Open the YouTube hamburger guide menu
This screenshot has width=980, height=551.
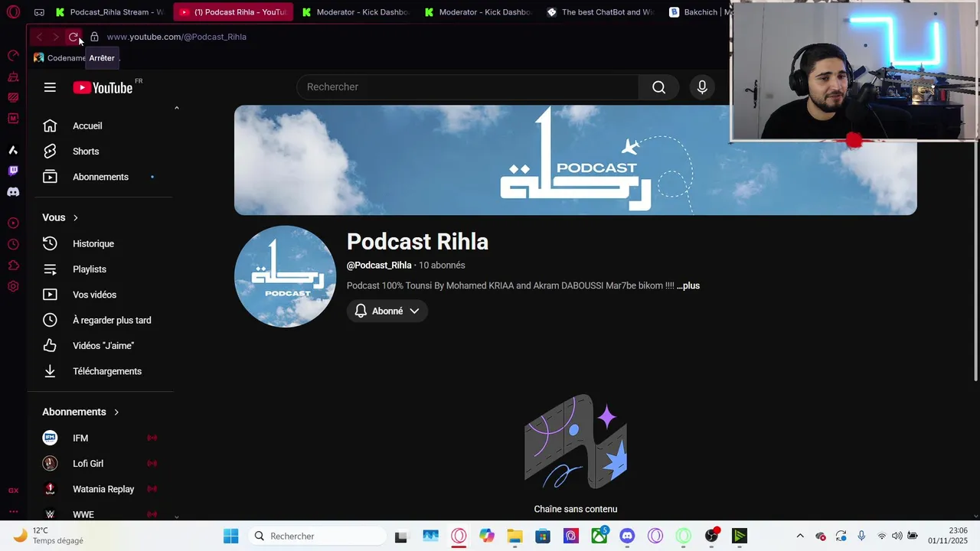coord(50,87)
